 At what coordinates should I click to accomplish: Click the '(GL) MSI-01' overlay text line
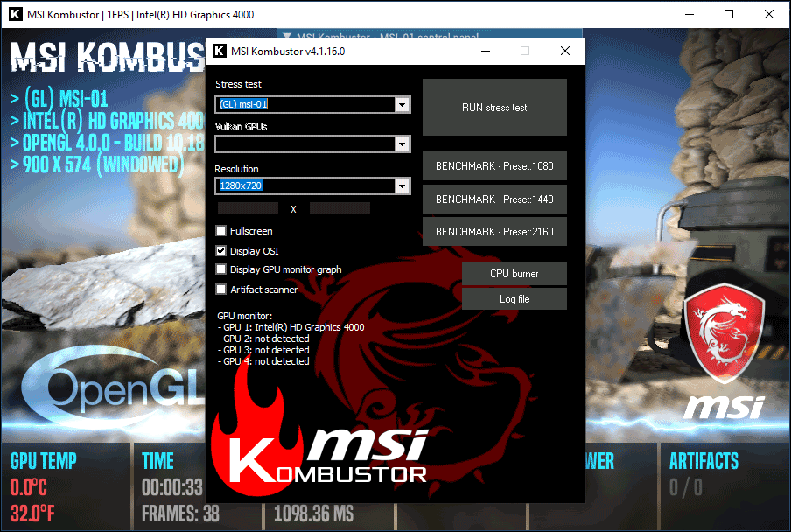click(x=59, y=98)
